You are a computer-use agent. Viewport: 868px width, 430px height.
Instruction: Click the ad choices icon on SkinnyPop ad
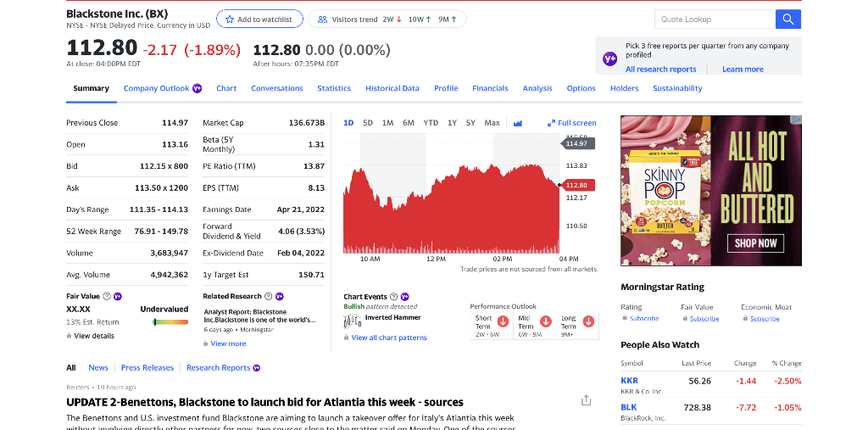796,119
